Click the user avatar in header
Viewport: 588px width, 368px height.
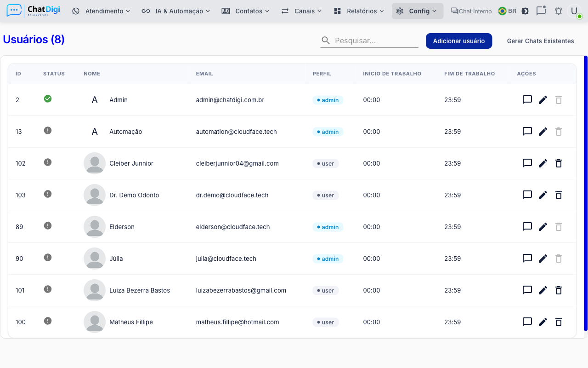(x=574, y=11)
